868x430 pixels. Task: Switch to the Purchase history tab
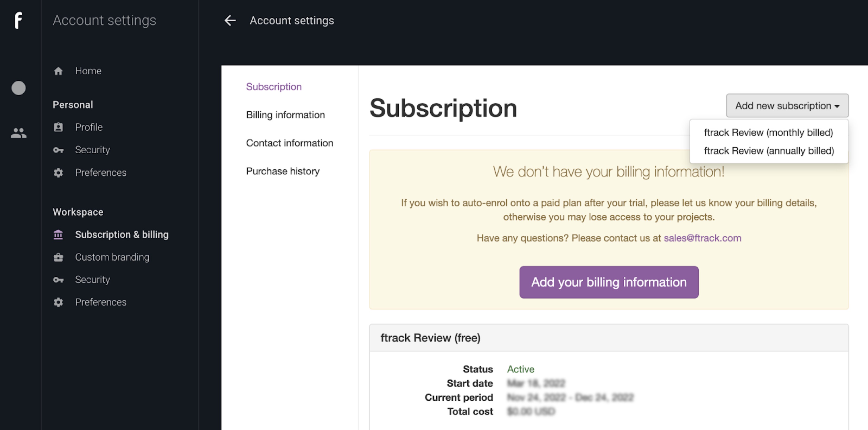[x=283, y=171]
